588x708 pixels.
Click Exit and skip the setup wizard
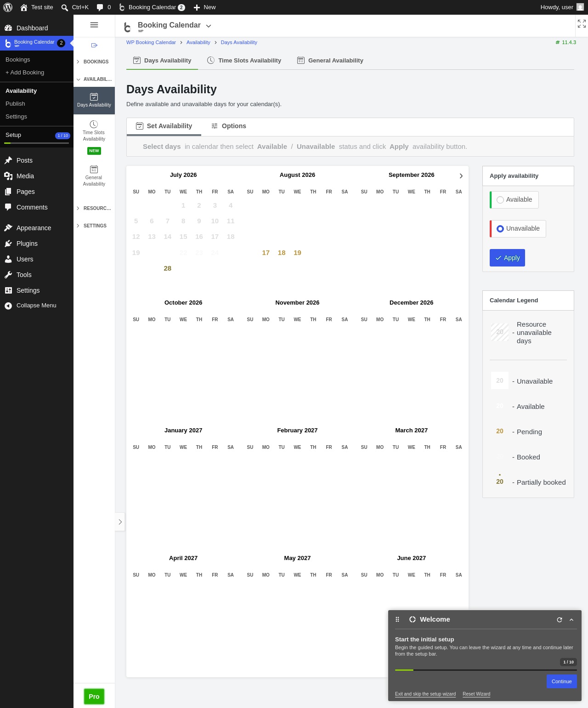(x=425, y=694)
